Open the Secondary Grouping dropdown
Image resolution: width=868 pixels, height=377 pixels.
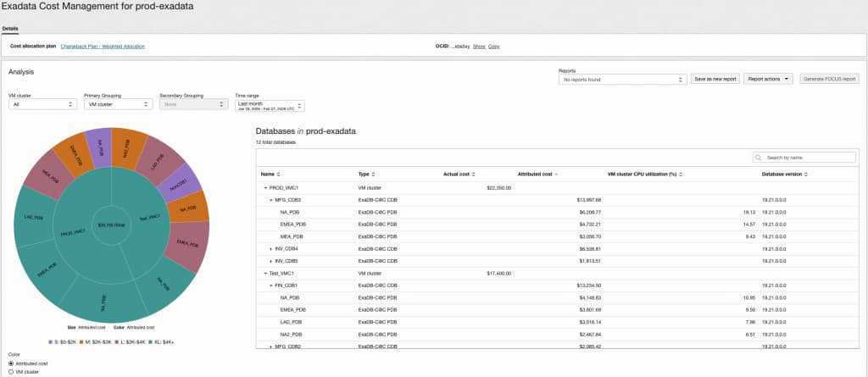(194, 104)
